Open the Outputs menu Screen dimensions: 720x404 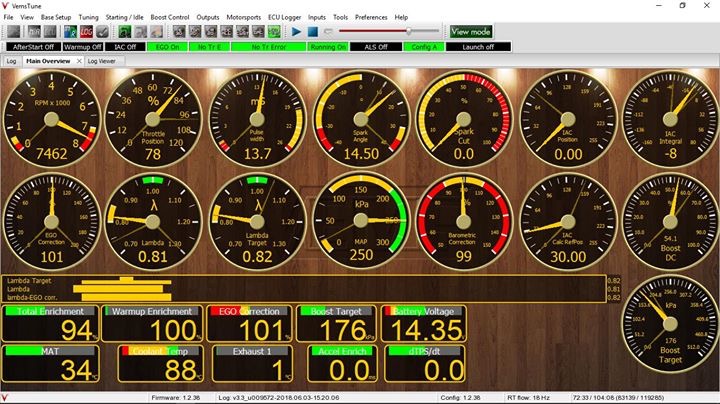click(x=208, y=17)
